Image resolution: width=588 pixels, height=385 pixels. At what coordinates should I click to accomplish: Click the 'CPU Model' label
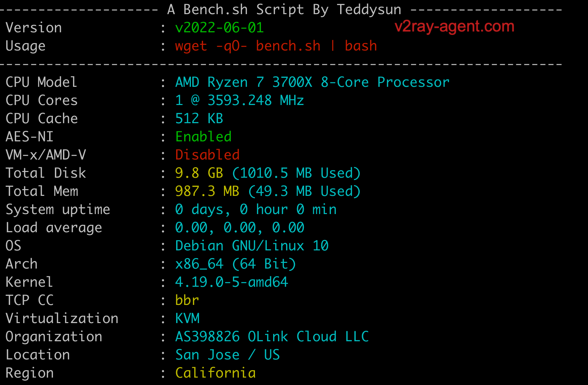(41, 82)
